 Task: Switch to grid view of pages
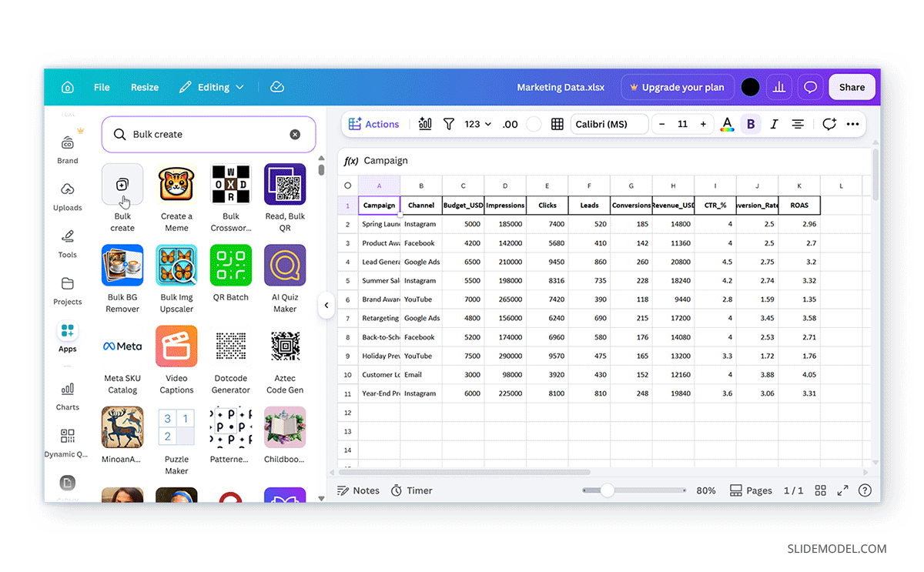pyautogui.click(x=821, y=490)
